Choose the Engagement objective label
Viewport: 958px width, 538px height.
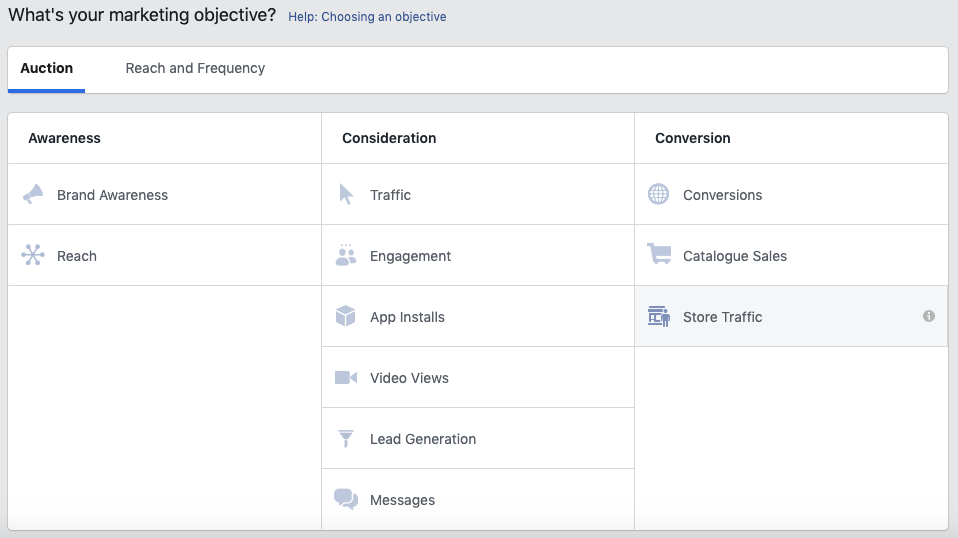(x=411, y=256)
